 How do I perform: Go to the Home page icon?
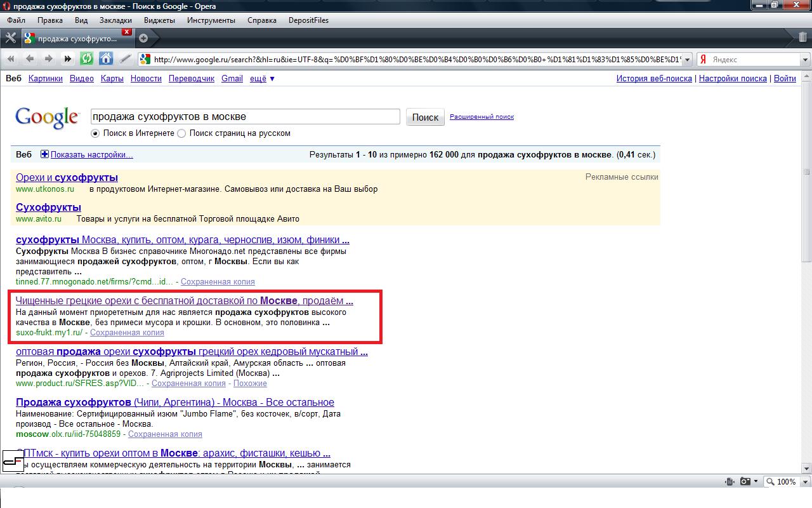pyautogui.click(x=106, y=59)
